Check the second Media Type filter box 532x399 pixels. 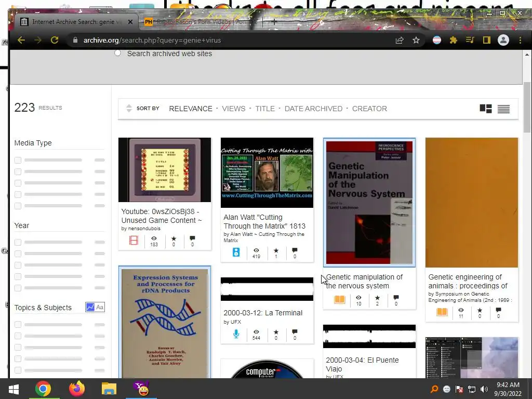18,171
